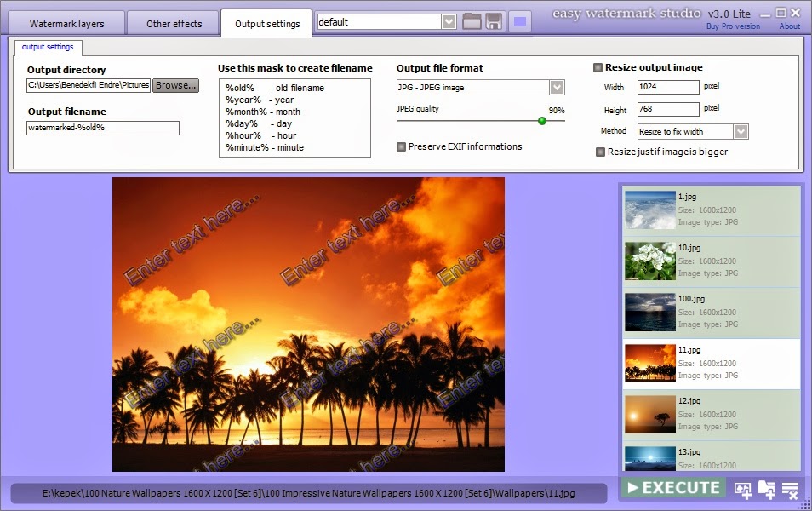Select the output settings sub-tab
The width and height of the screenshot is (812, 511).
[48, 47]
